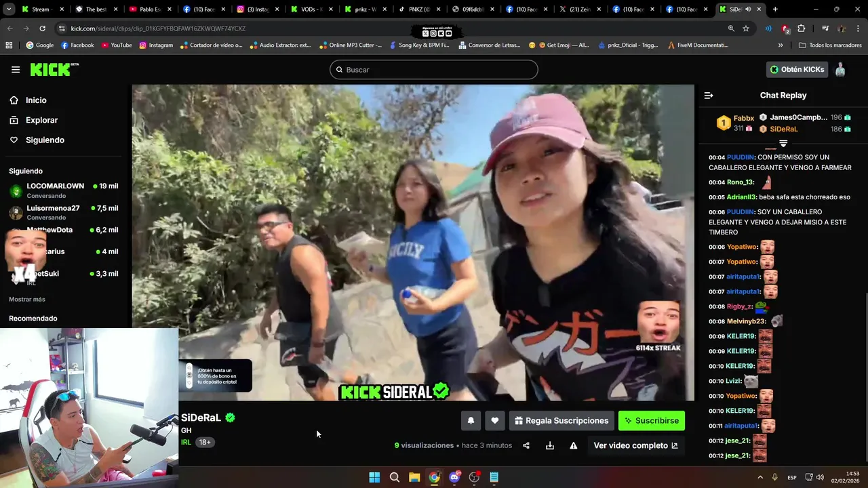Bookmark this page with star icon

(746, 28)
